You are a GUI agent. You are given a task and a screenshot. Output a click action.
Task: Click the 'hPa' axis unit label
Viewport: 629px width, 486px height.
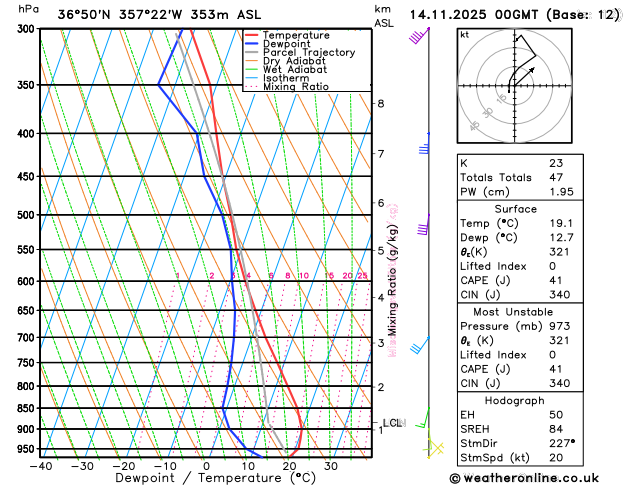point(28,9)
